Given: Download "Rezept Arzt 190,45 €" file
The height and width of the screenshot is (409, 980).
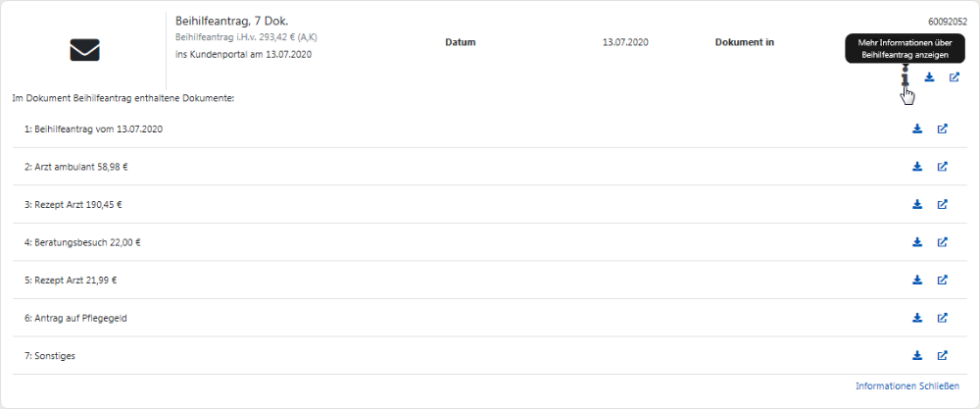Looking at the screenshot, I should tap(917, 204).
